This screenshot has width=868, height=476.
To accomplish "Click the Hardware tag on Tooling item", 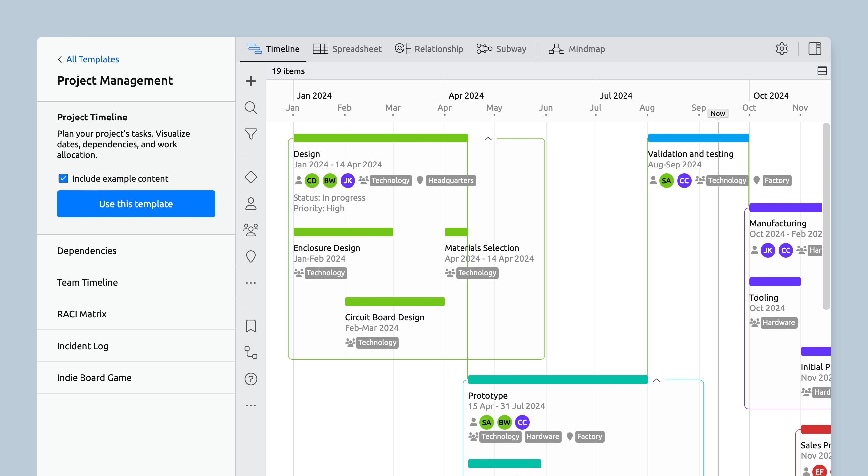I will click(x=779, y=323).
